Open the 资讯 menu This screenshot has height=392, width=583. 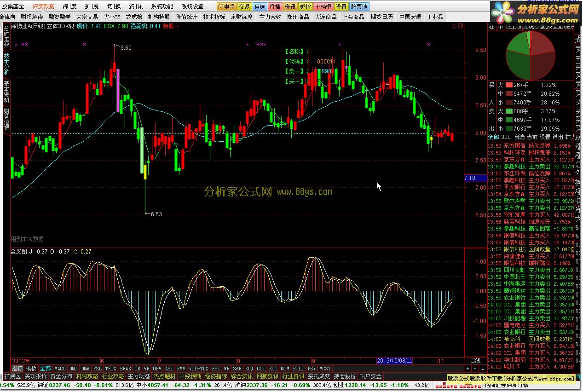click(x=136, y=6)
